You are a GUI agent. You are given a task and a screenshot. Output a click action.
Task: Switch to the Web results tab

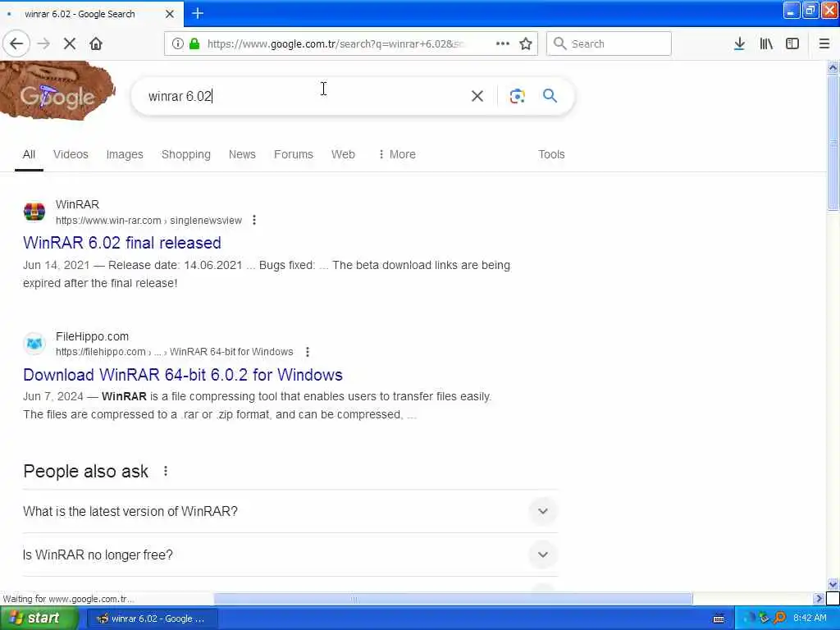(x=343, y=154)
